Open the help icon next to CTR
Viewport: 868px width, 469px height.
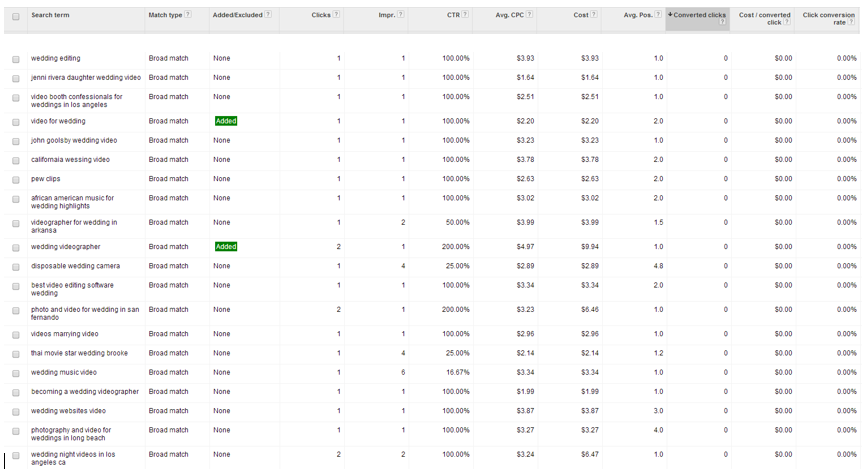pyautogui.click(x=466, y=15)
